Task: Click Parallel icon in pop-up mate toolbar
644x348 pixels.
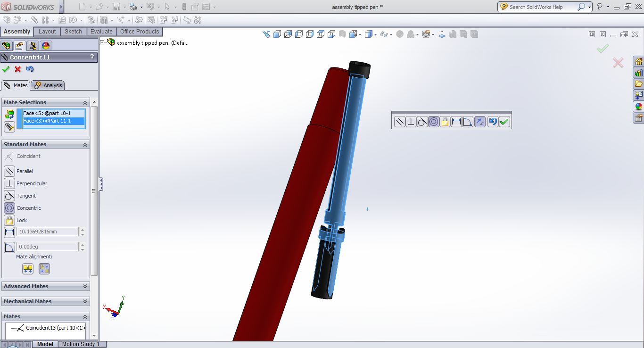Action: pos(399,122)
